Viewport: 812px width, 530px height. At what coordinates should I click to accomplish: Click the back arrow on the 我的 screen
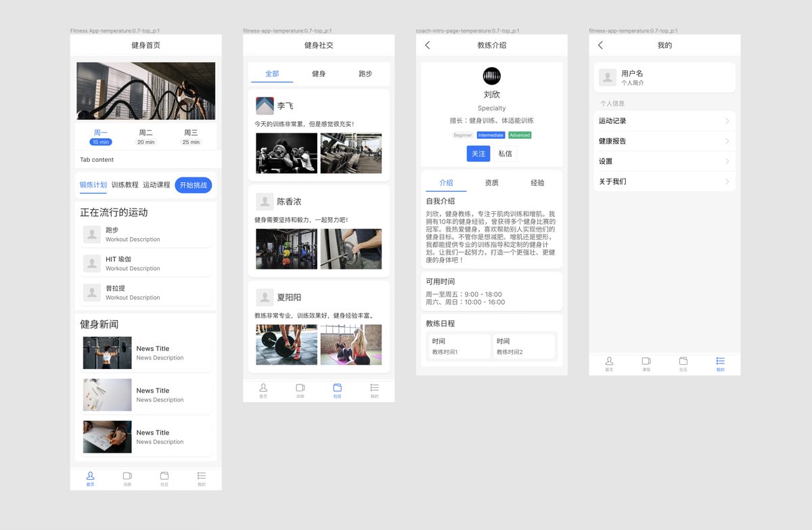[x=600, y=45]
